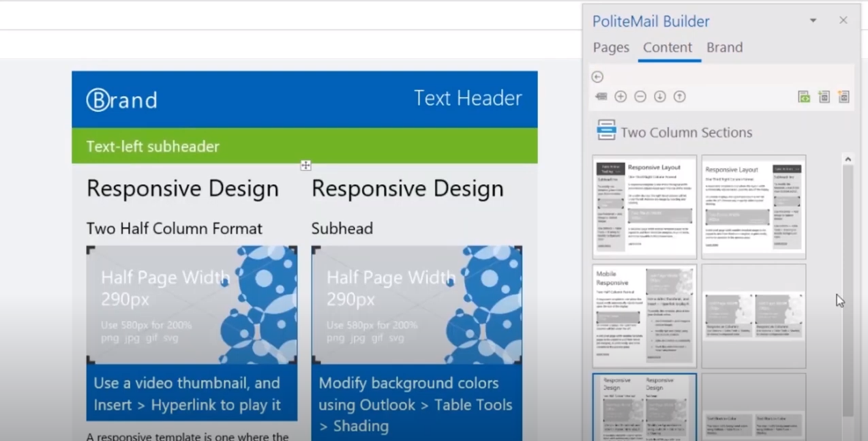This screenshot has width=868, height=441.
Task: Click the leftmost section tag toolbar icon
Action: click(x=601, y=97)
